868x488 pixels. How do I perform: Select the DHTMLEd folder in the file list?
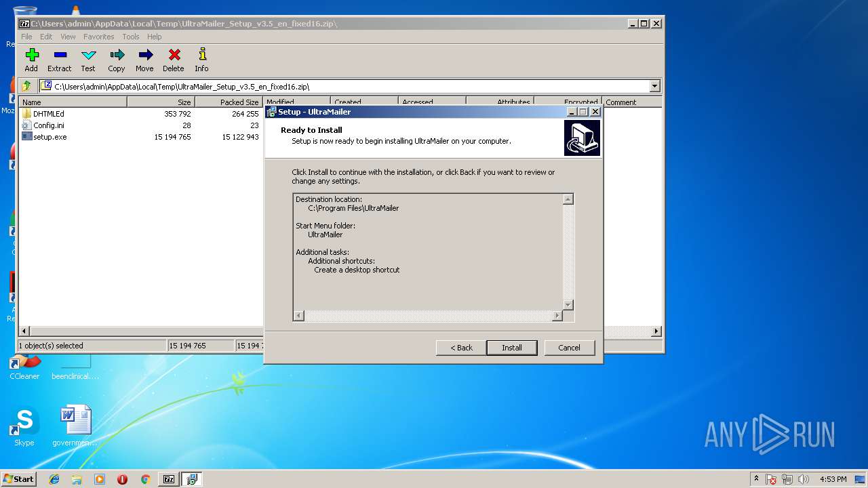tap(49, 114)
